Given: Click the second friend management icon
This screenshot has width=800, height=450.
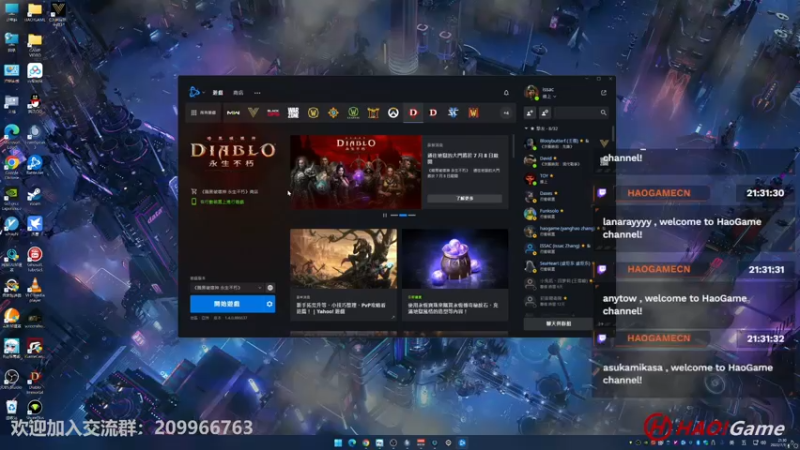Looking at the screenshot, I should click(545, 113).
